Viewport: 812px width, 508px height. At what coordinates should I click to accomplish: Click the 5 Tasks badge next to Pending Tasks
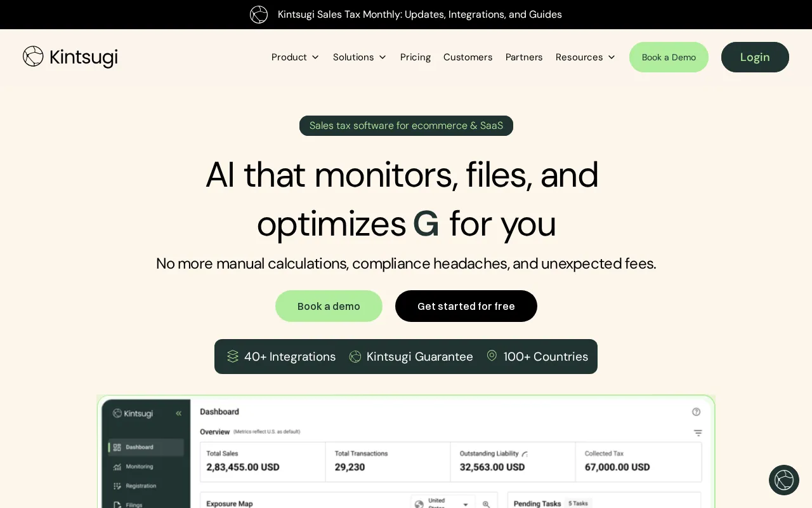click(578, 504)
